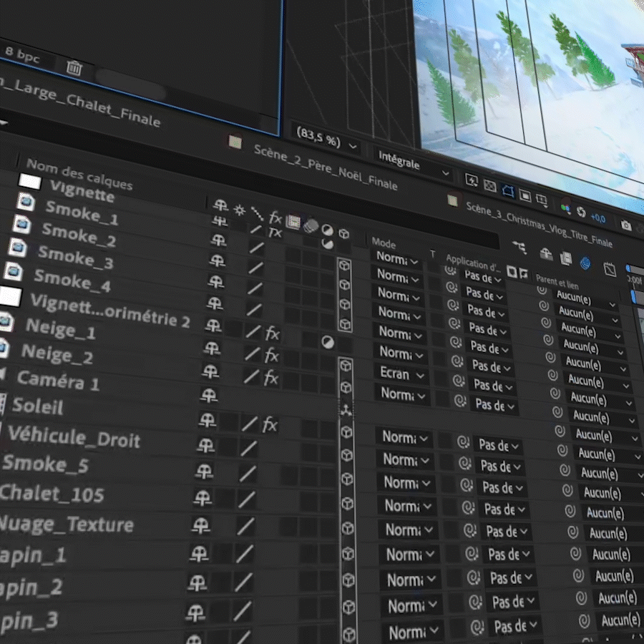Image resolution: width=644 pixels, height=644 pixels.
Task: Click the fast previews lightning icon
Action: pyautogui.click(x=472, y=180)
